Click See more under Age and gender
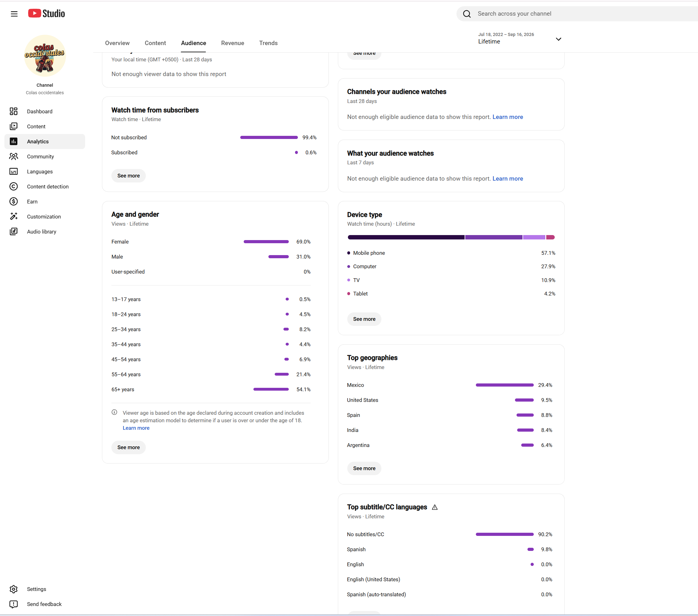Screen dimensions: 698x616 [x=128, y=447]
